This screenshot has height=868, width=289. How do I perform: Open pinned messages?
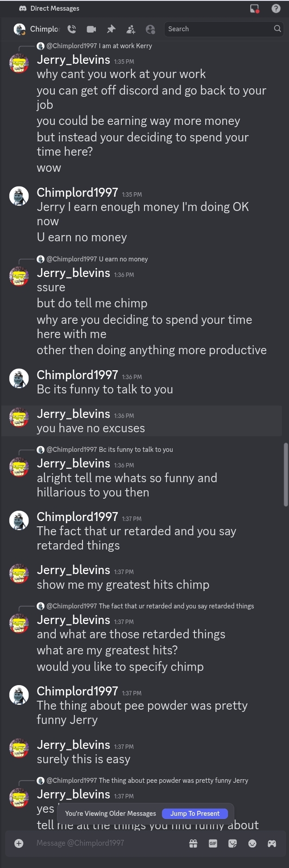(x=111, y=29)
